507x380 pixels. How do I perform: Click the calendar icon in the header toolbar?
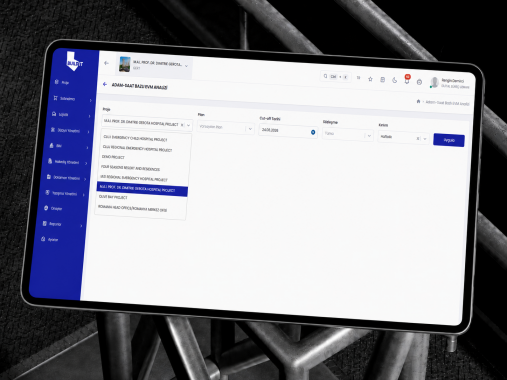click(x=383, y=80)
